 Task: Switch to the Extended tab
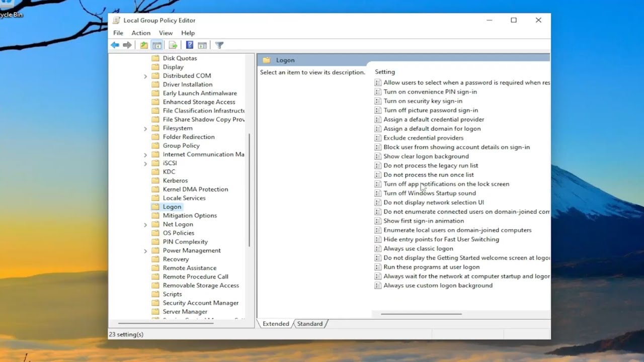[276, 324]
